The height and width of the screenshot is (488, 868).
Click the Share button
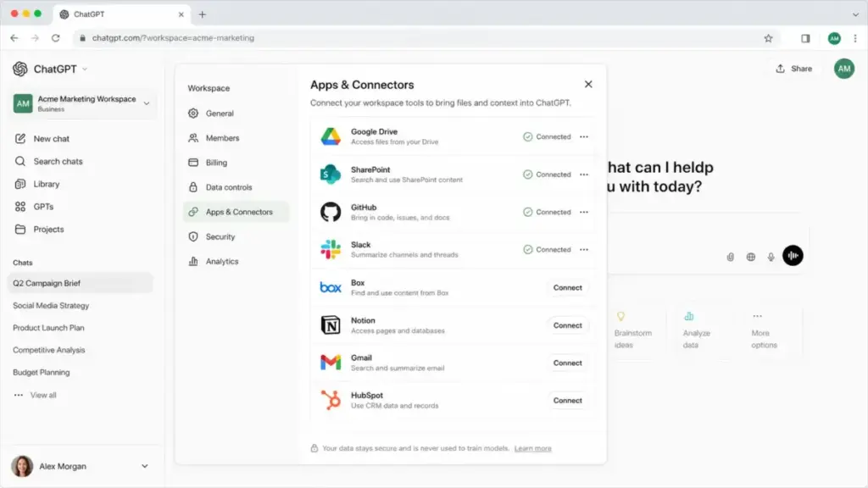click(x=793, y=69)
